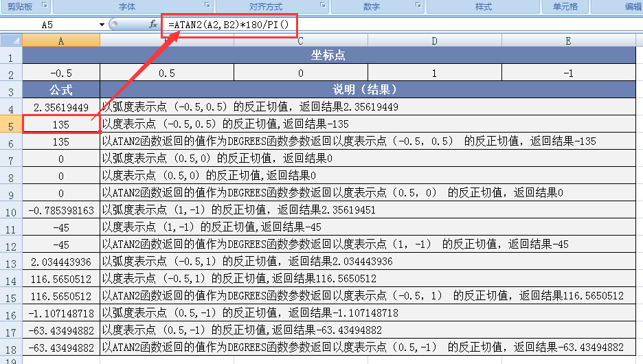Click cell D2 containing 1

click(x=435, y=73)
